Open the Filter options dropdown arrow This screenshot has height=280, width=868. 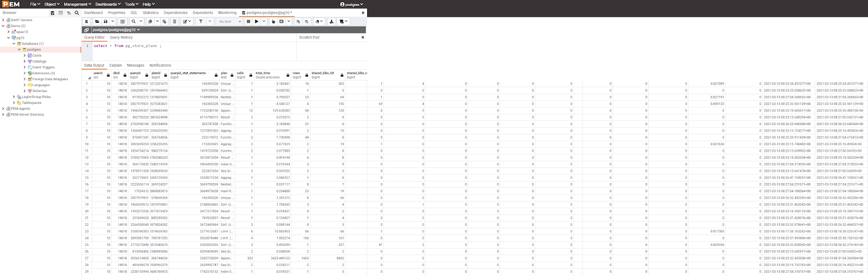pyautogui.click(x=210, y=22)
